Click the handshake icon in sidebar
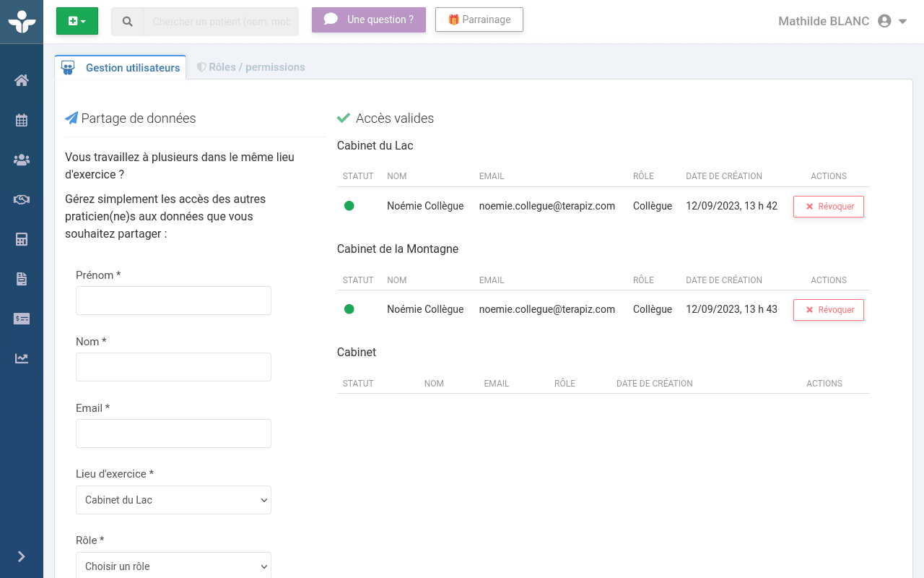This screenshot has width=924, height=578. [22, 199]
